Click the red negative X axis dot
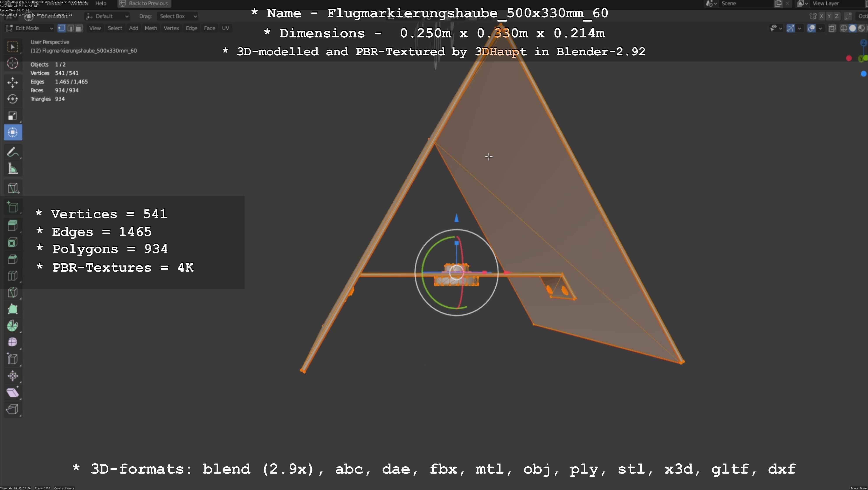The width and height of the screenshot is (868, 490). [849, 59]
